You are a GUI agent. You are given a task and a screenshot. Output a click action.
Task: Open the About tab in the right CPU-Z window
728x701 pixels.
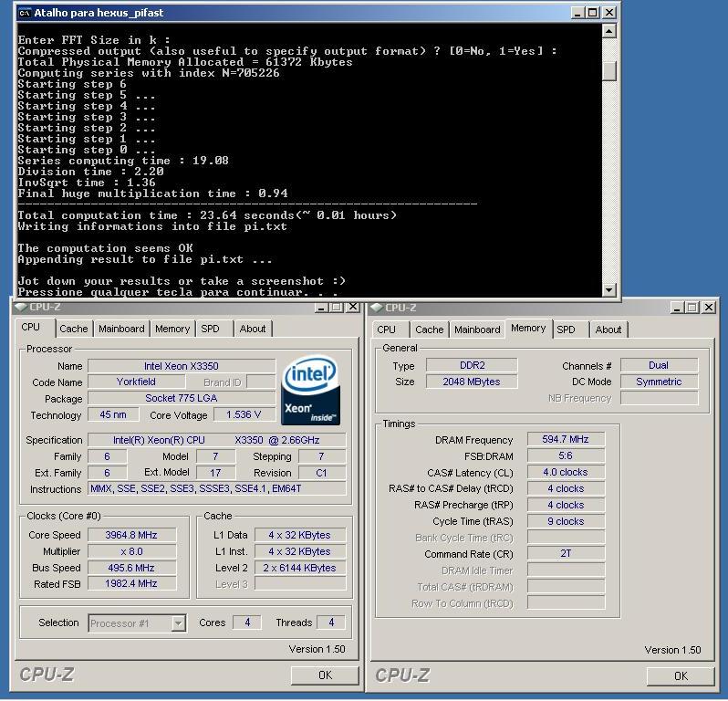pos(608,330)
